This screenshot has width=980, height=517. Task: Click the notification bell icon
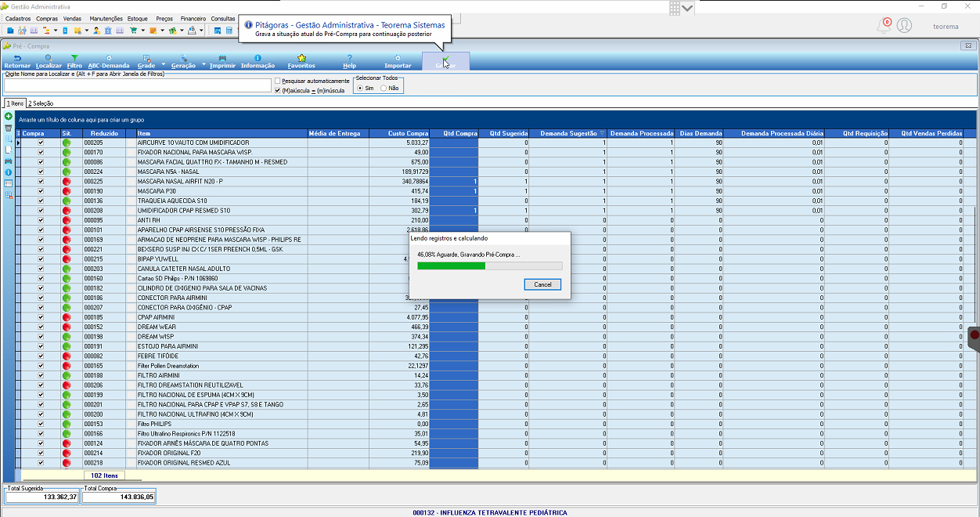click(885, 25)
